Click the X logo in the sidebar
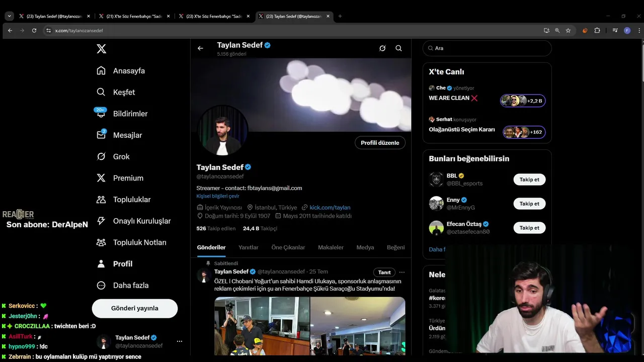Image resolution: width=644 pixels, height=362 pixels. (101, 49)
